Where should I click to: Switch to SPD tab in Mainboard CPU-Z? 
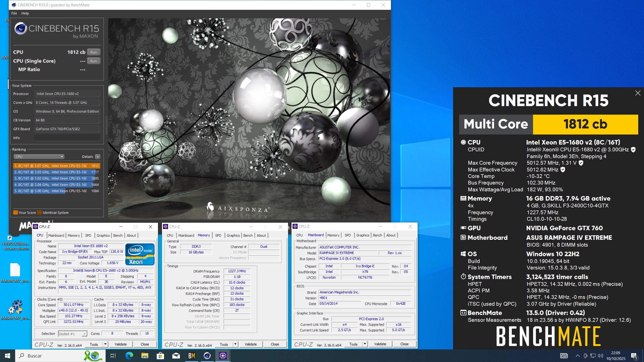348,235
